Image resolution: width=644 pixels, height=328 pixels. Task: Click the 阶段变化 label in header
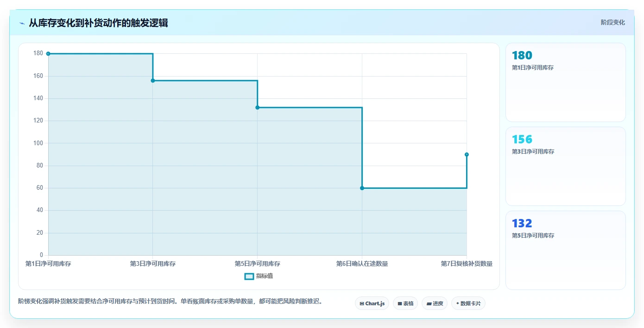[613, 22]
